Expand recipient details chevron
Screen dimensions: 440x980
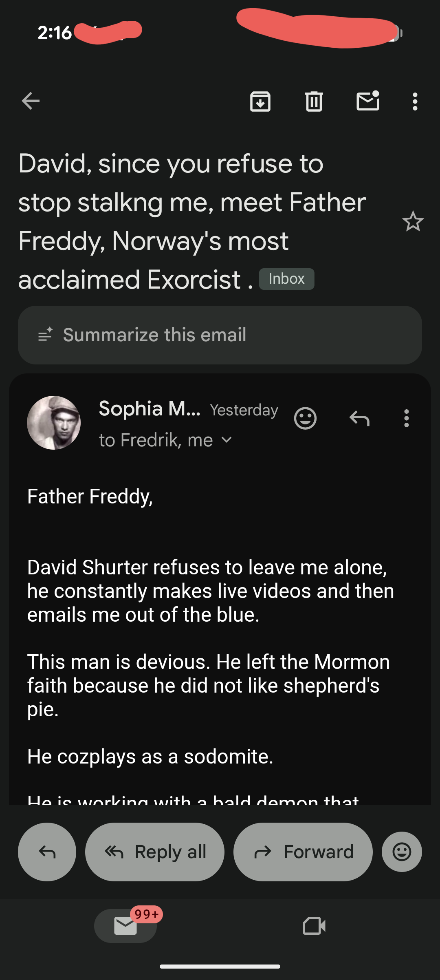(227, 440)
